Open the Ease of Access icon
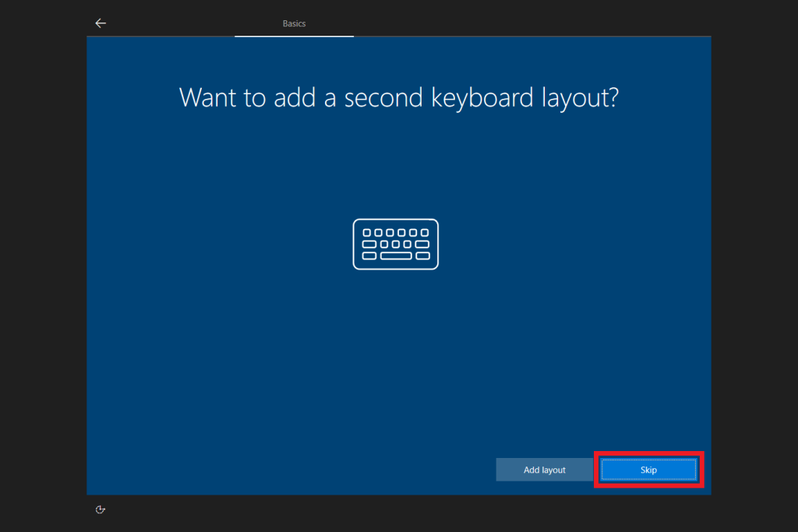This screenshot has width=798, height=532. [100, 509]
